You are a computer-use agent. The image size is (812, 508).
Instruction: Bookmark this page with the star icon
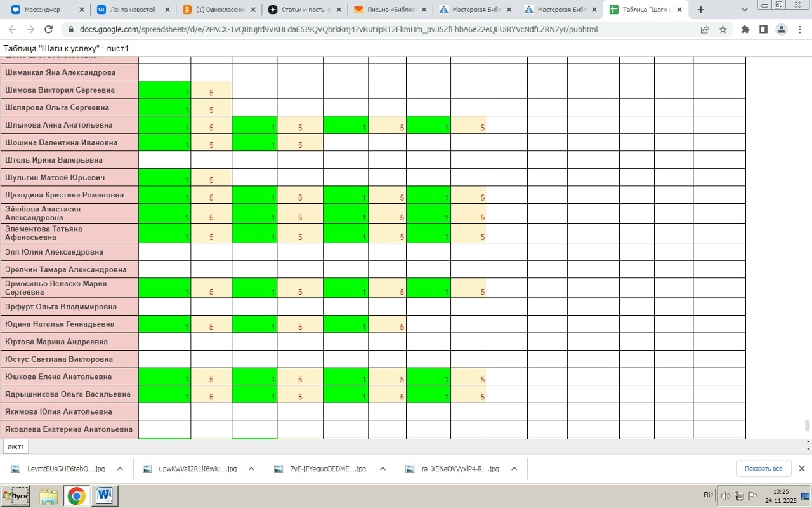click(723, 29)
